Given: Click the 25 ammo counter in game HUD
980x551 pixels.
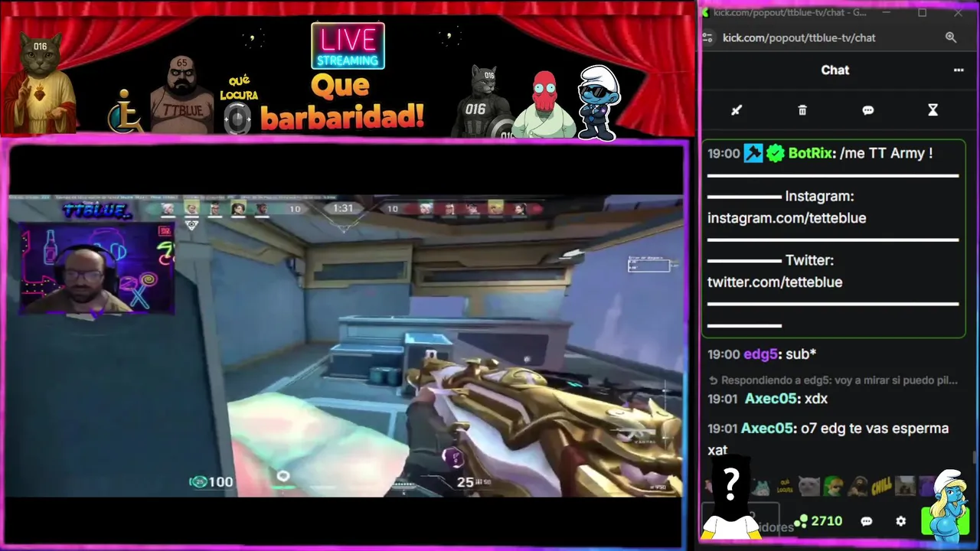Looking at the screenshot, I should coord(465,482).
